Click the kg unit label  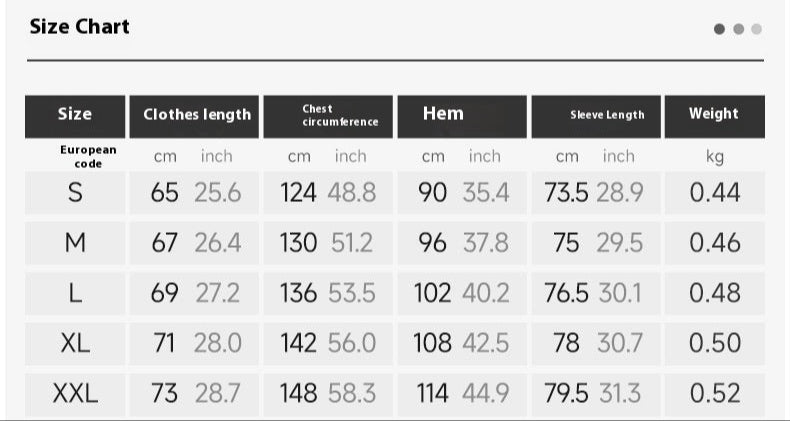click(x=714, y=157)
